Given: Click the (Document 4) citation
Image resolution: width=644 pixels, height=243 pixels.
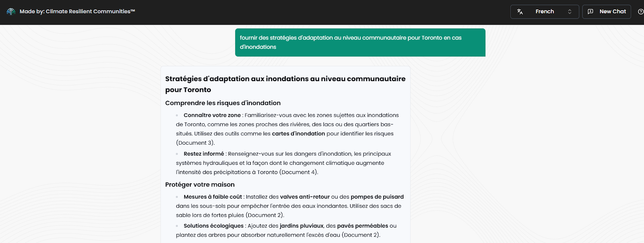Looking at the screenshot, I should (x=299, y=172).
